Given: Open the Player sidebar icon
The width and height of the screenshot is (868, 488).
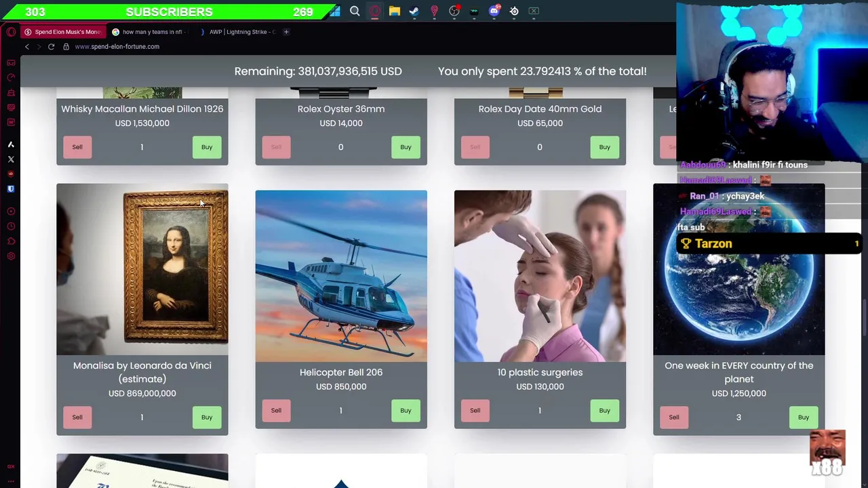Looking at the screenshot, I should tap(11, 211).
